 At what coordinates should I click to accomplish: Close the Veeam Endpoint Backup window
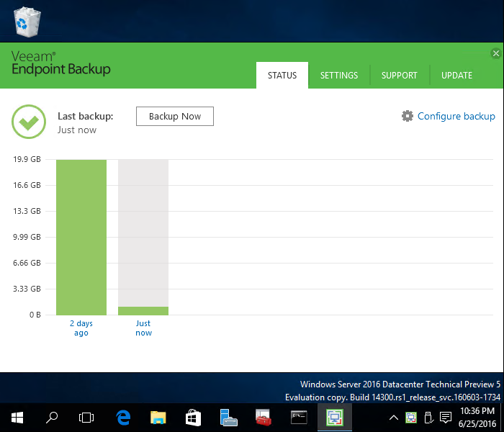point(496,53)
